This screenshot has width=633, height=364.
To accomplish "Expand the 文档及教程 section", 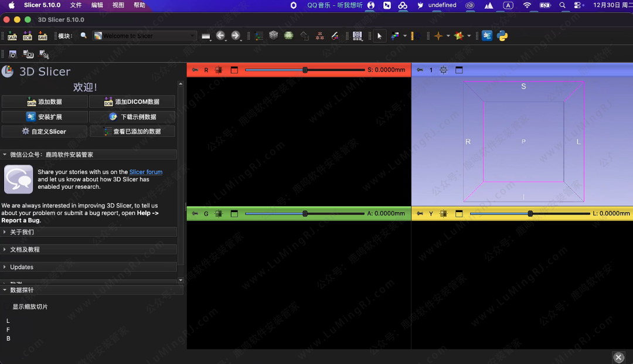I will coord(25,250).
